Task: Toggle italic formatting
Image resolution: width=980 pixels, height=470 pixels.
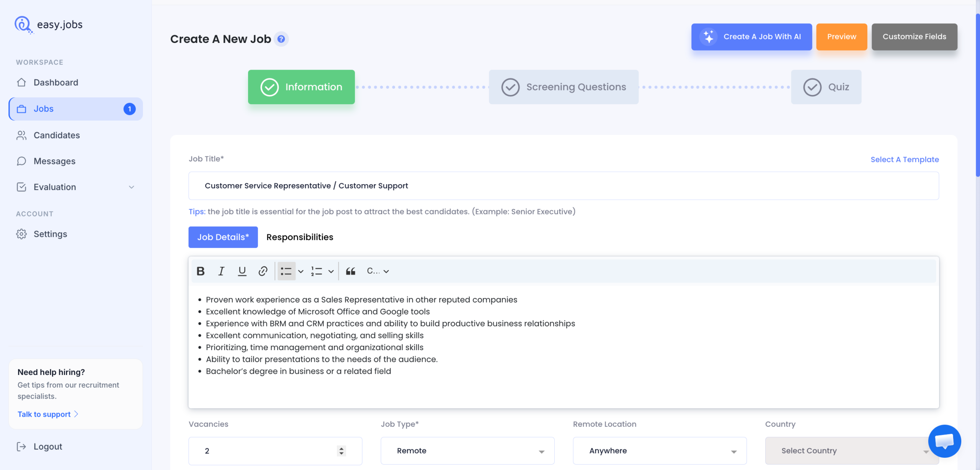Action: pos(221,271)
